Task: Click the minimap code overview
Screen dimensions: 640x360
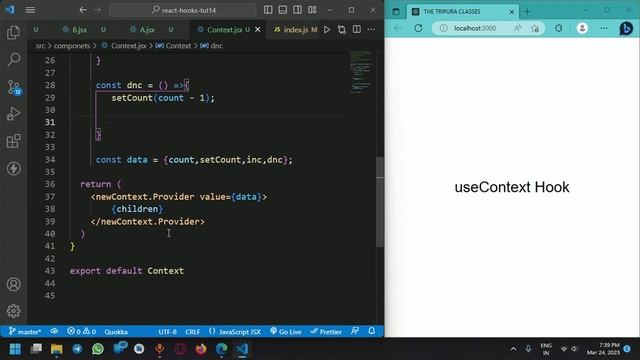Action: (x=361, y=71)
